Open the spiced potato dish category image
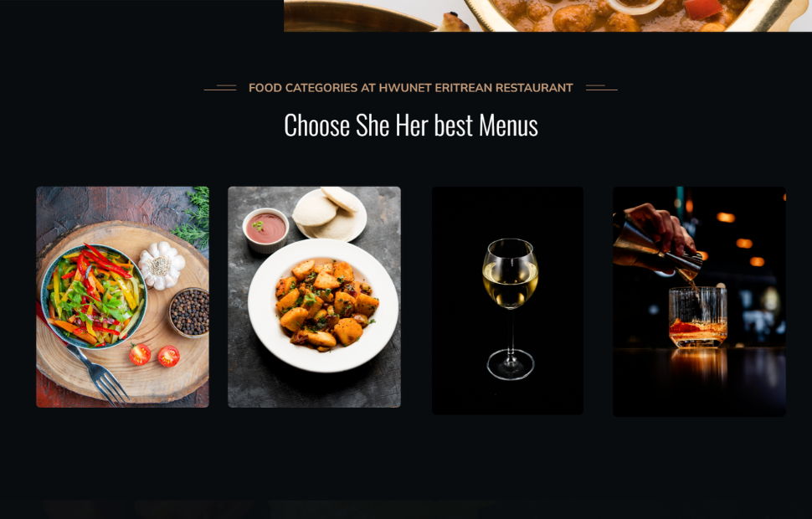 315,297
